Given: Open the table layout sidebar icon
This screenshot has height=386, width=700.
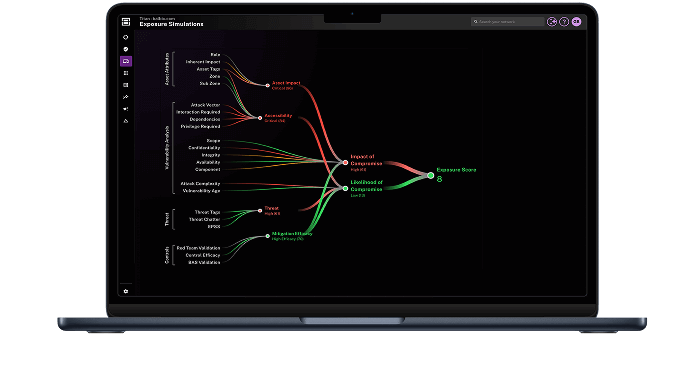Looking at the screenshot, I should coord(126,85).
